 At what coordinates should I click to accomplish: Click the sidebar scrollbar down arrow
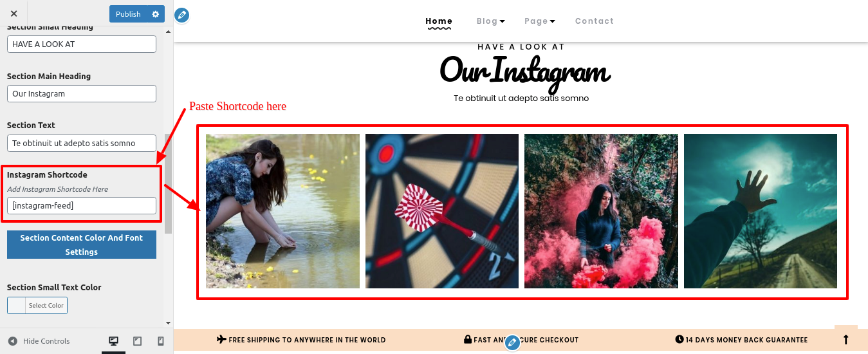[169, 322]
